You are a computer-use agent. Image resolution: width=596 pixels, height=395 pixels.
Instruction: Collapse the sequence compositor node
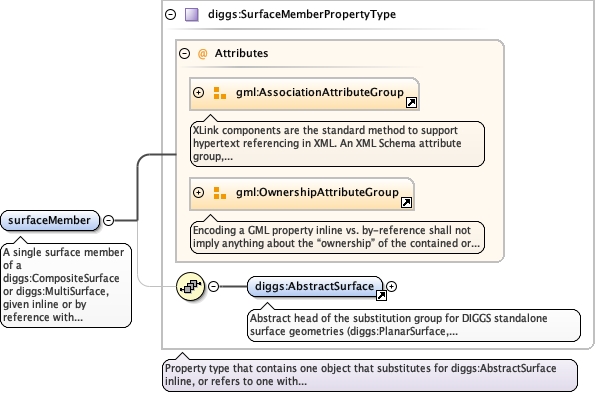(214, 286)
